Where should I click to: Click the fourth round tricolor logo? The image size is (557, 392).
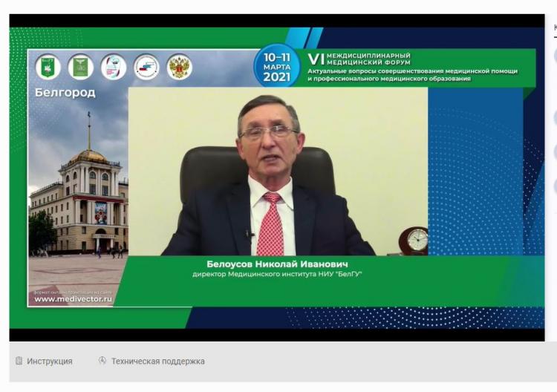pos(146,67)
